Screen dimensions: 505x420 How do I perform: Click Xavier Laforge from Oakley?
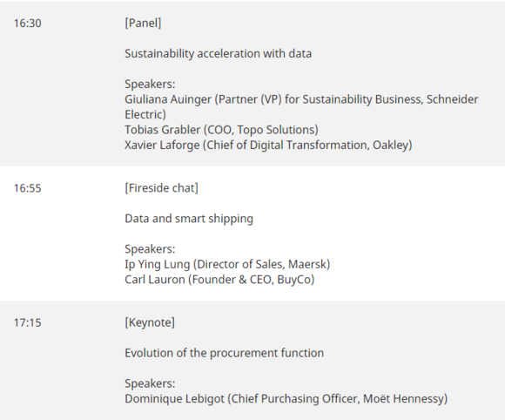pos(268,145)
